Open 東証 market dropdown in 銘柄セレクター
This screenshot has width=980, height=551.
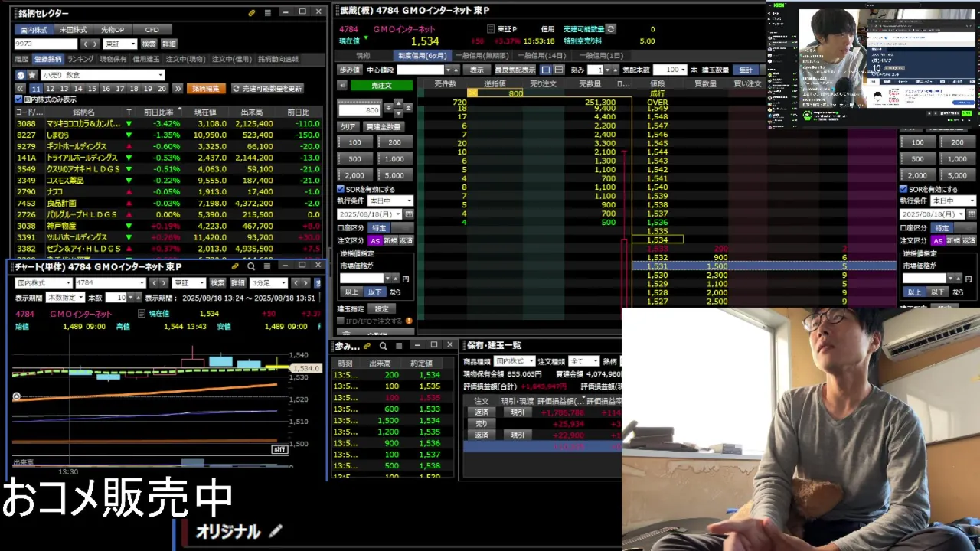coord(120,44)
